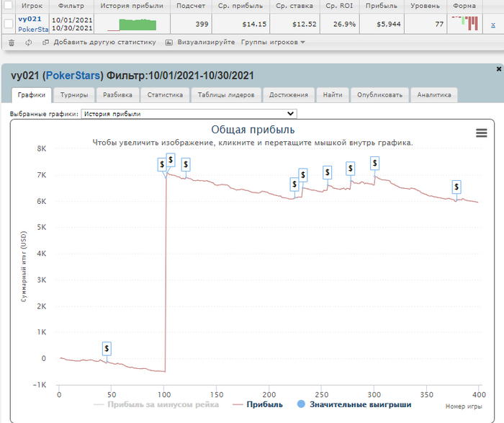Image resolution: width=504 pixels, height=423 pixels.
Task: Toggle the header select-all checkbox
Action: [x=8, y=4]
